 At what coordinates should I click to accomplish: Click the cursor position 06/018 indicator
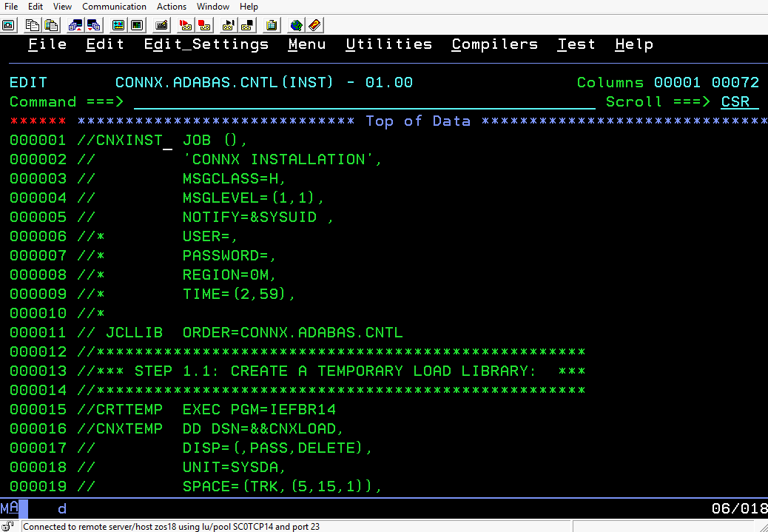(x=740, y=508)
